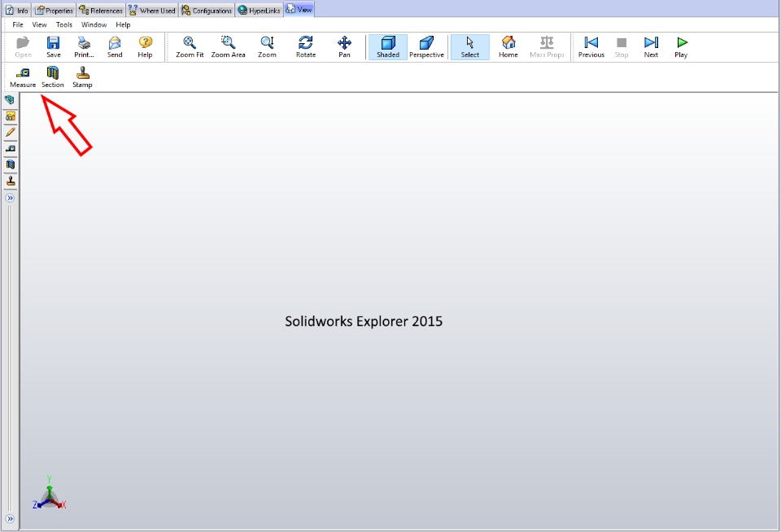The width and height of the screenshot is (781, 532).
Task: Toggle the Select cursor mode
Action: click(469, 47)
